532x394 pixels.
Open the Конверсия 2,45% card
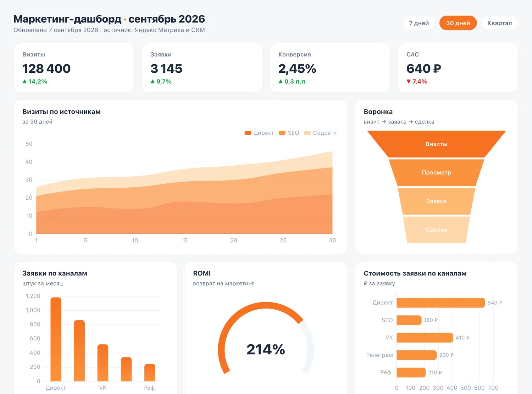pyautogui.click(x=330, y=68)
